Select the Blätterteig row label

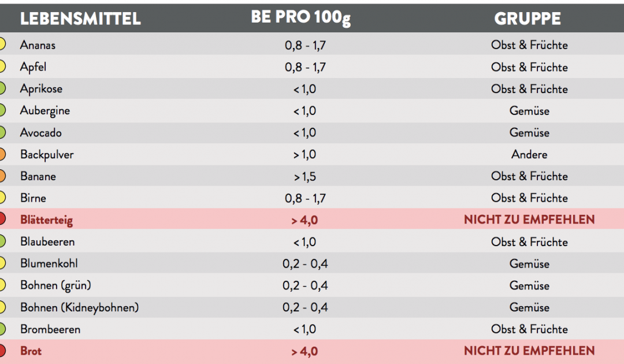pyautogui.click(x=46, y=220)
